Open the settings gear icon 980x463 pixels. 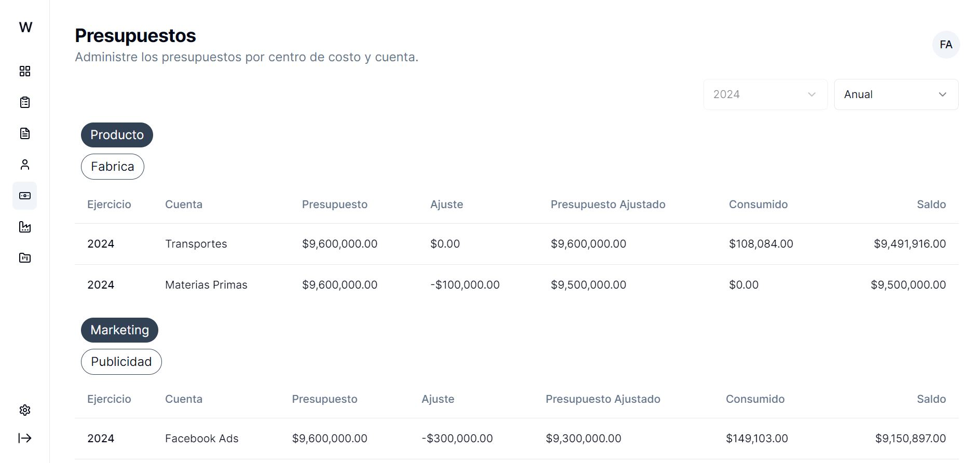click(25, 410)
